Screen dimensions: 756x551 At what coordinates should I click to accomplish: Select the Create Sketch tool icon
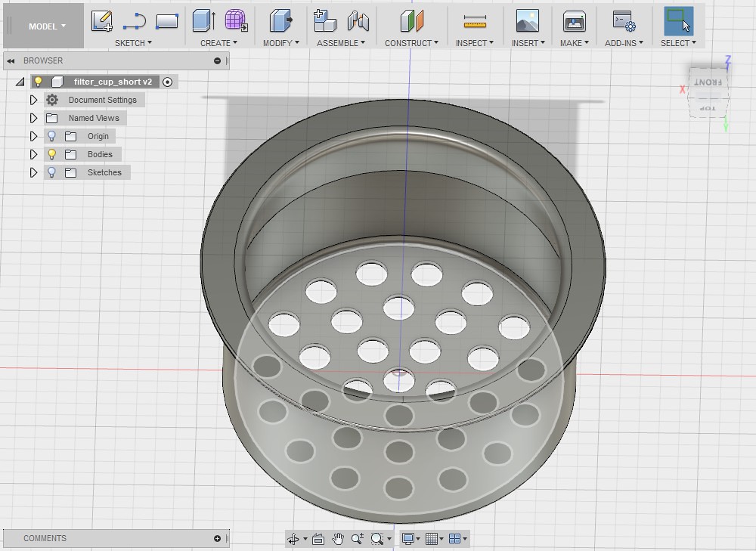click(102, 21)
